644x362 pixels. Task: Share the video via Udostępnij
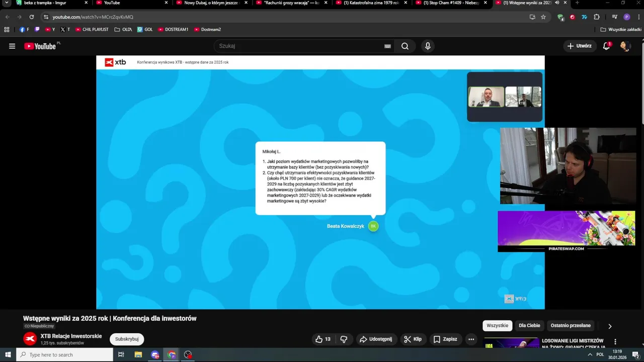tap(376, 339)
